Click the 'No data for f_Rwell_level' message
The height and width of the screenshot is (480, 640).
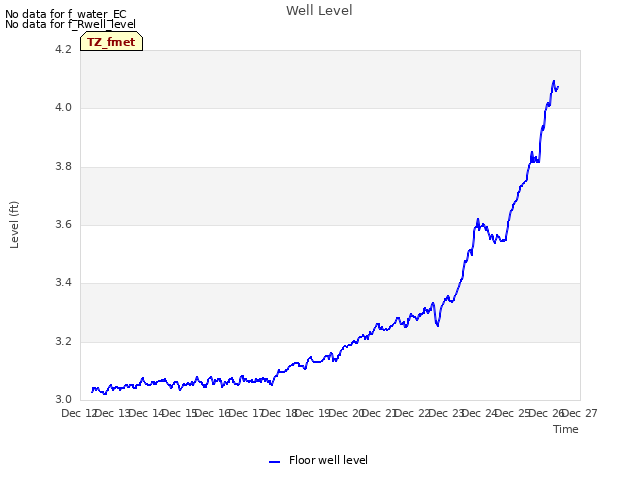70,24
